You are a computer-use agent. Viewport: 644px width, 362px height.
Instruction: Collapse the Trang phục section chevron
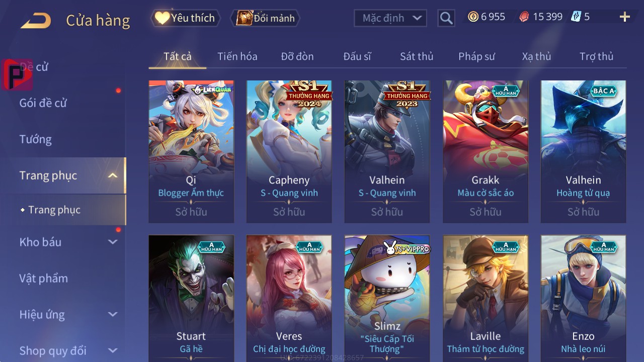point(113,175)
